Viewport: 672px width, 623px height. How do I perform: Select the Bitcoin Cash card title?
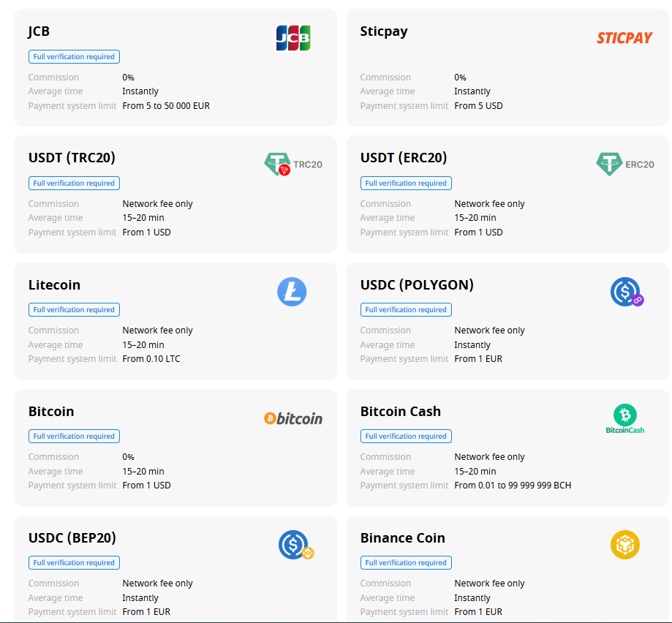pyautogui.click(x=401, y=412)
